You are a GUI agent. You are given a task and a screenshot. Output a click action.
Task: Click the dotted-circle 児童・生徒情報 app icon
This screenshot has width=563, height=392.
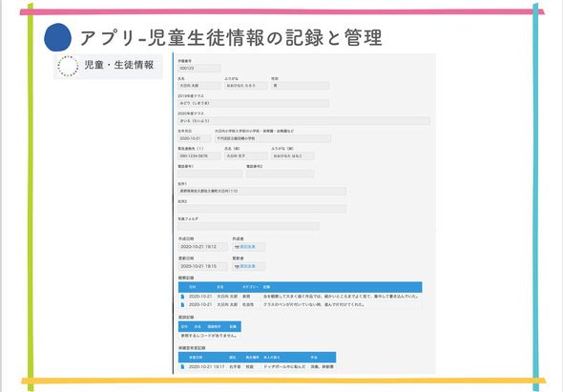(68, 66)
